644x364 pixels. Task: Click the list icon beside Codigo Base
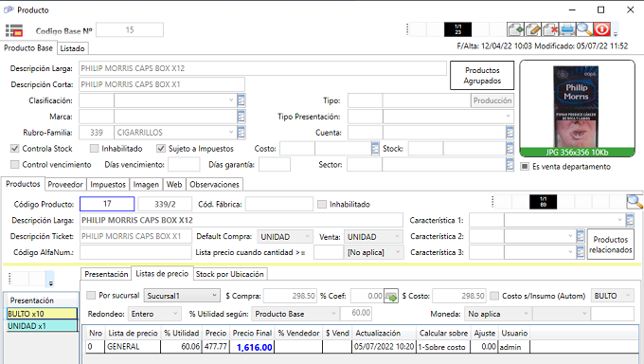pyautogui.click(x=14, y=30)
